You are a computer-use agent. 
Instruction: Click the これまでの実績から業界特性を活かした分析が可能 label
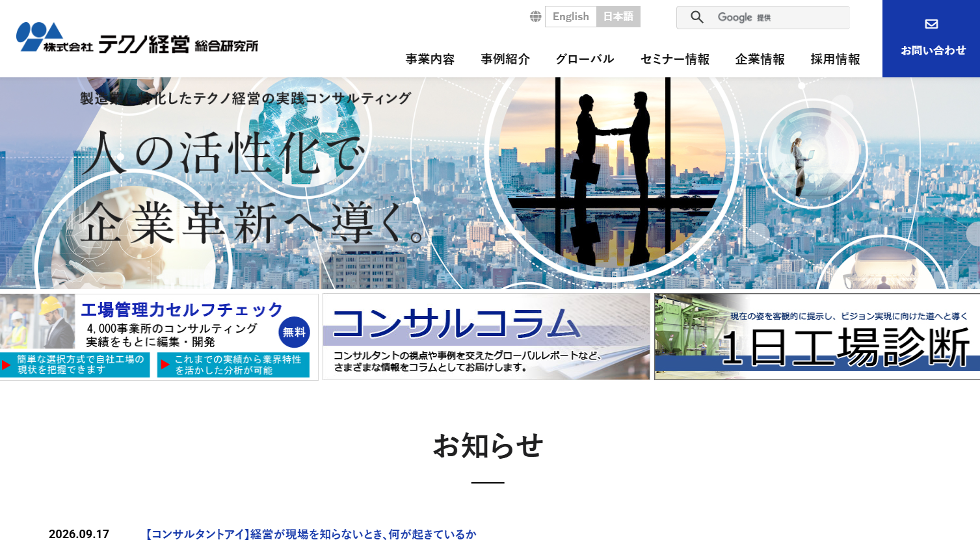tap(233, 365)
